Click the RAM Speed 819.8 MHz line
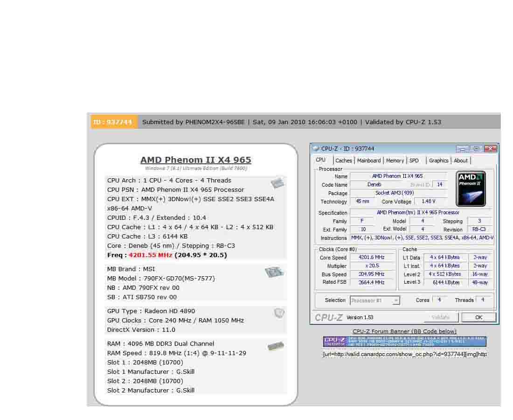Image resolution: width=513 pixels, height=420 pixels. coord(177,353)
